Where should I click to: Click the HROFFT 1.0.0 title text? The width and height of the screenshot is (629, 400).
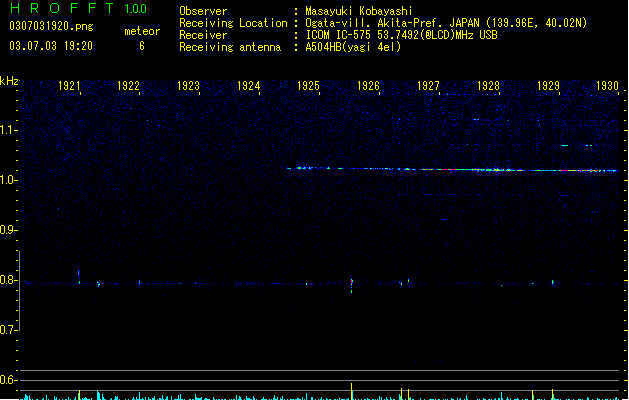coord(79,8)
